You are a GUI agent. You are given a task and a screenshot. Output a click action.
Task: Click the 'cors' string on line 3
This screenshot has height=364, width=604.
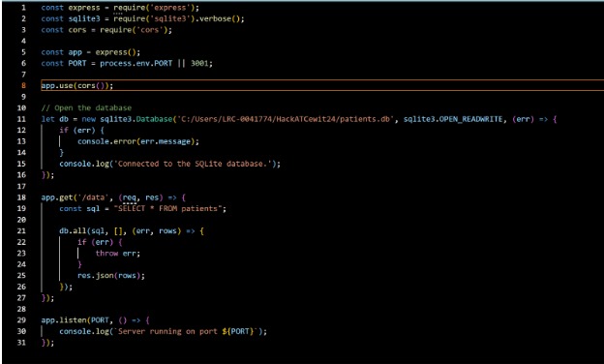(149, 30)
